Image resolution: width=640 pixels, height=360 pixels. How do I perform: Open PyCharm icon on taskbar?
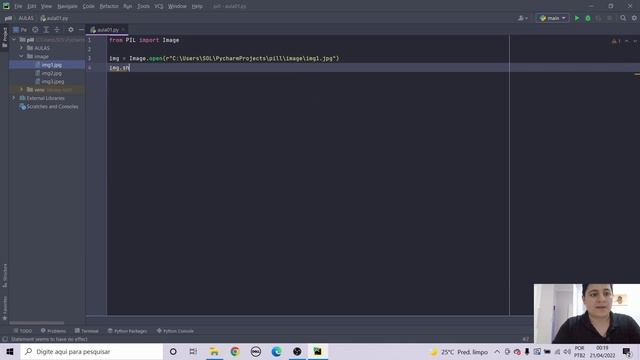[318, 351]
